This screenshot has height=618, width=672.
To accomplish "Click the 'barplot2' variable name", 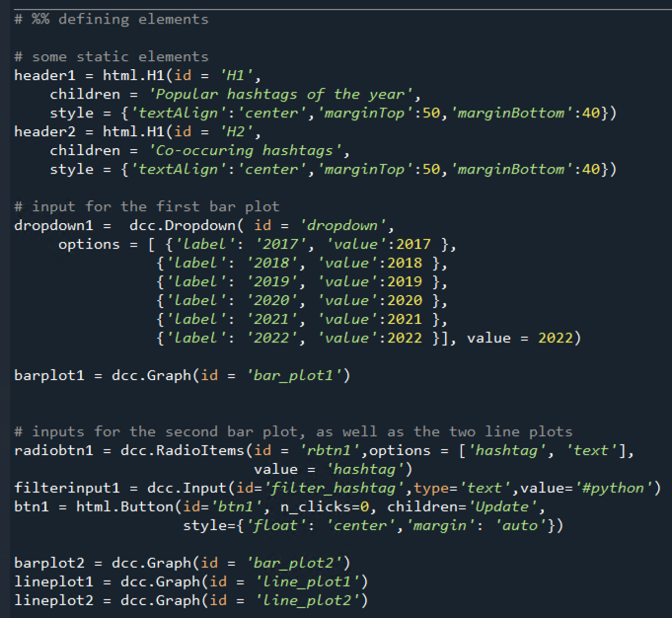I will coord(49,563).
